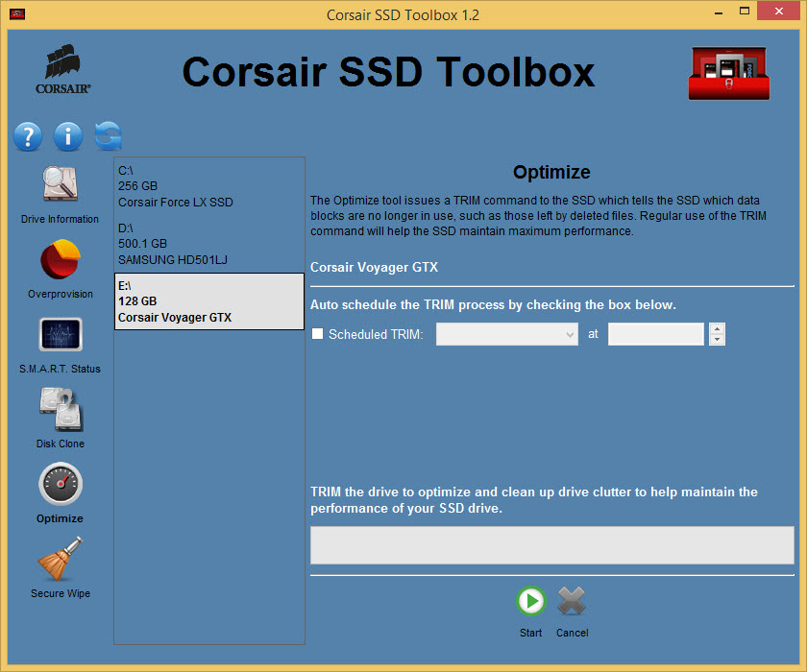
Task: Click the time field after 'at'
Action: click(655, 334)
